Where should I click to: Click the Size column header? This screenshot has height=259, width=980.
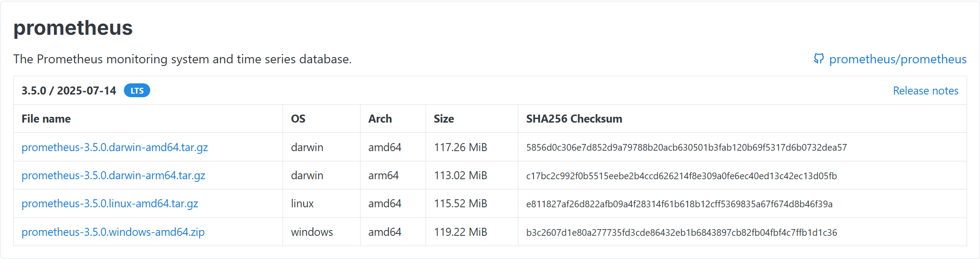click(444, 119)
